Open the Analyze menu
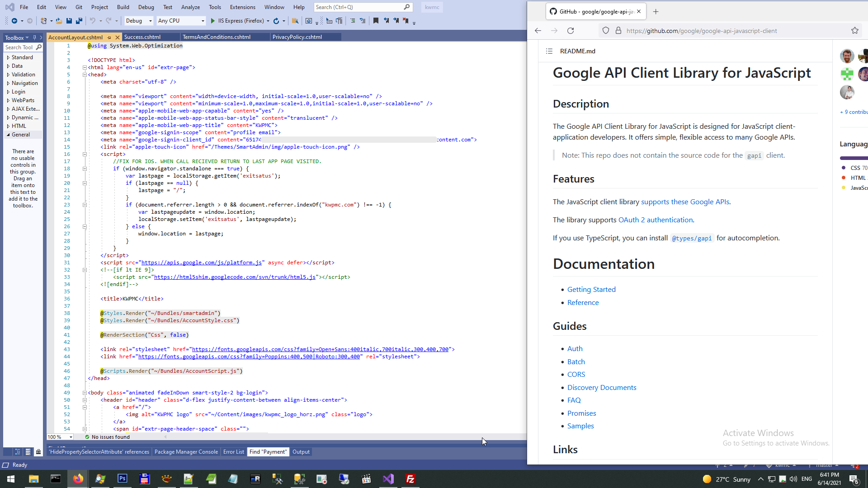The image size is (868, 488). (190, 7)
